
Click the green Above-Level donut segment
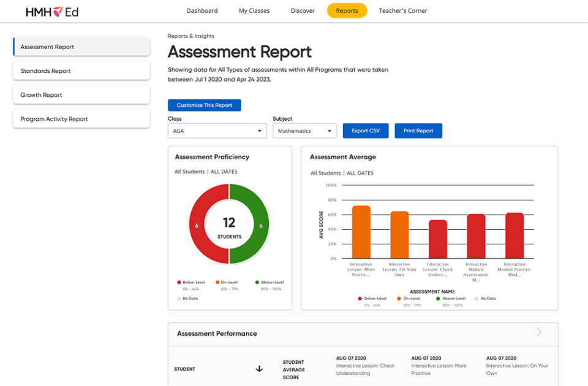click(x=262, y=225)
